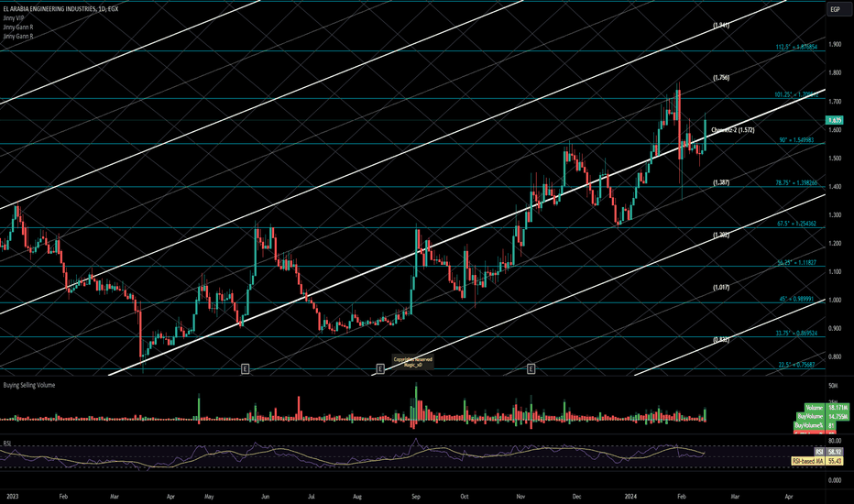Screen dimensions: 854x504
Task: Click the RSI 58.92 value label
Action: coord(829,453)
